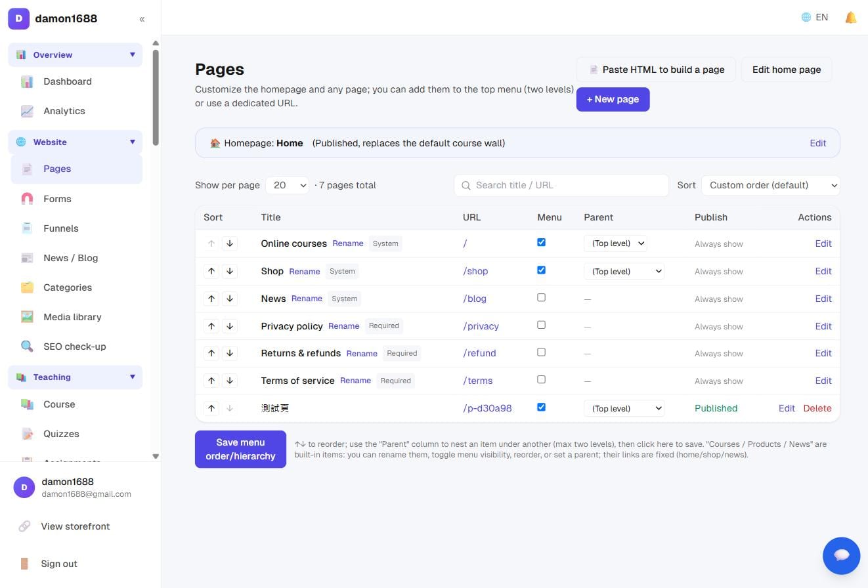
Task: Click the Analytics line-chart icon
Action: [27, 112]
